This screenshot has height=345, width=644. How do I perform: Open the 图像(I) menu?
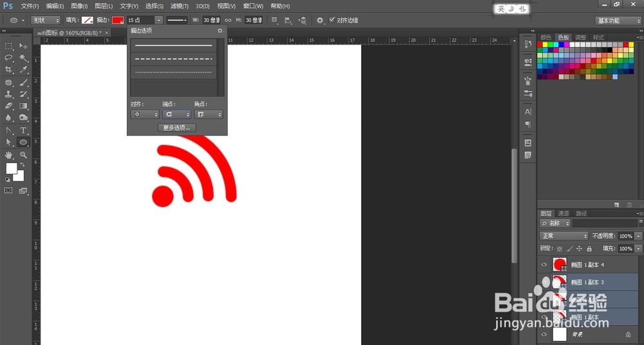click(80, 6)
